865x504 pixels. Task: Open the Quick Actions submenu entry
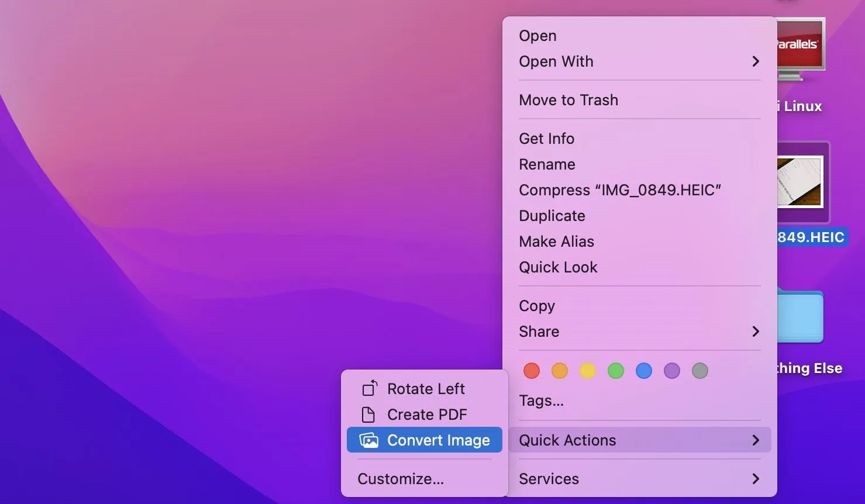(x=640, y=440)
